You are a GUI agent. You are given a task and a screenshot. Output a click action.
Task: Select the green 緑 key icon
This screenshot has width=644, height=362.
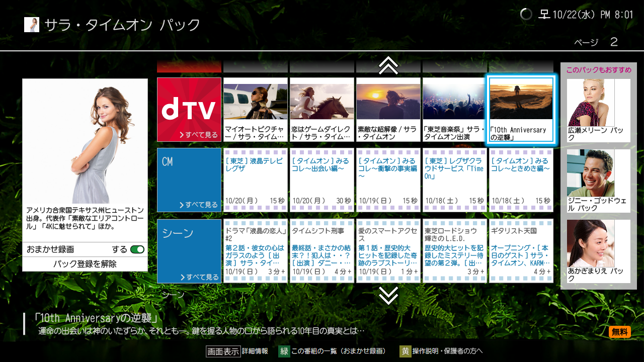[284, 351]
